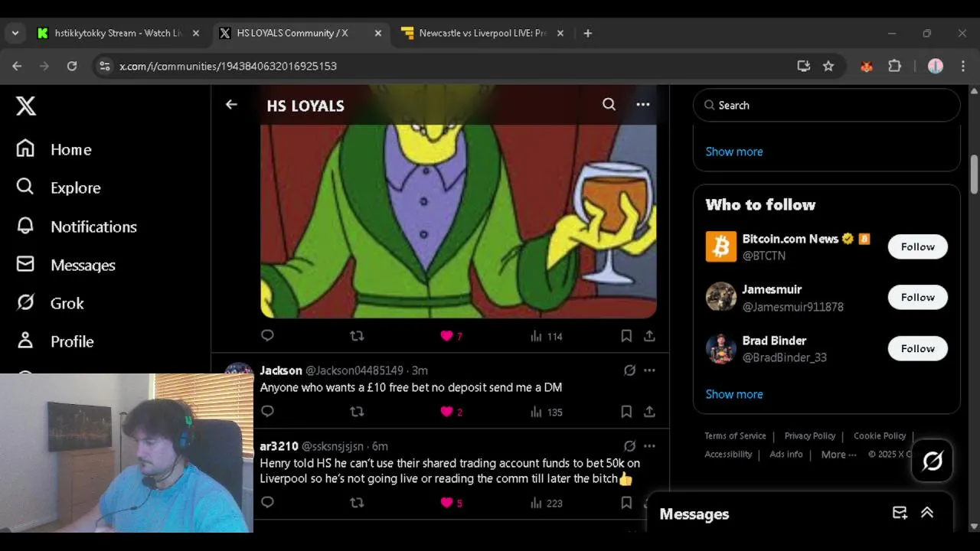
Task: Unlike ar3210's post with 5 likes
Action: point(451,503)
